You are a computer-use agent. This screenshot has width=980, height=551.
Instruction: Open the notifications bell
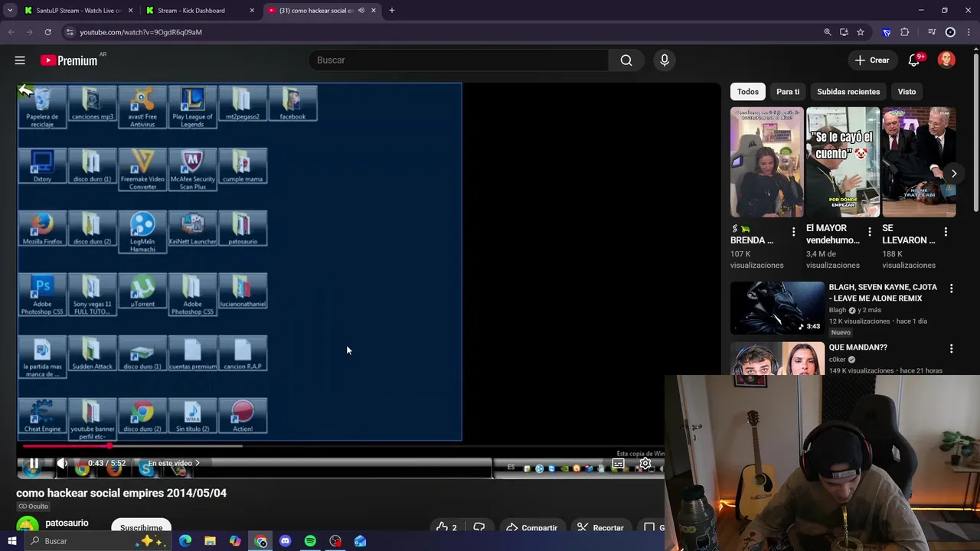(x=914, y=60)
